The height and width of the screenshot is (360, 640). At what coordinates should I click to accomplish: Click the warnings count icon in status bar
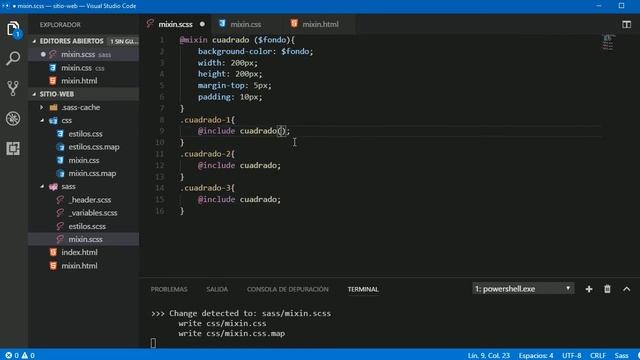pos(28,356)
